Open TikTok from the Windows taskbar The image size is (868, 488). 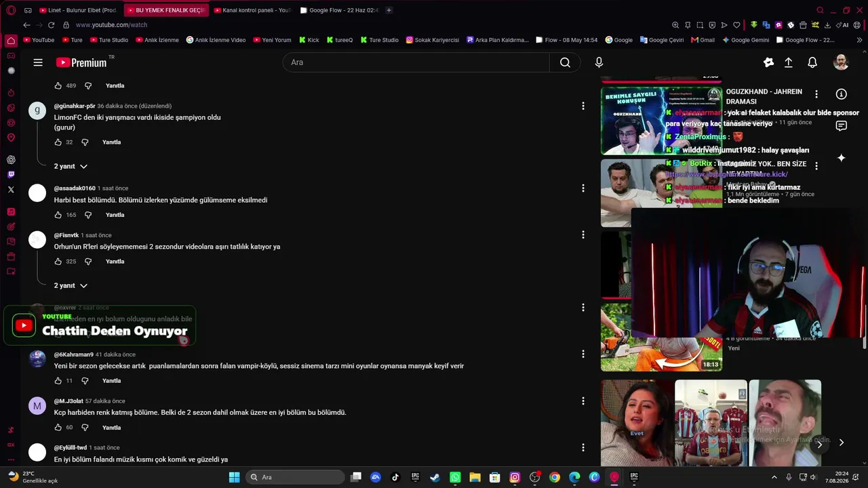click(x=395, y=477)
